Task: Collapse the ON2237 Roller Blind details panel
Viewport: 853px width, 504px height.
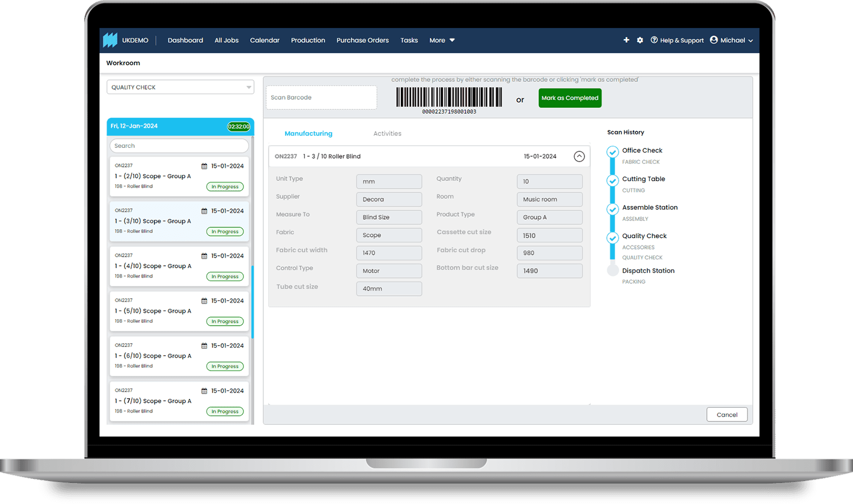Action: 579,156
